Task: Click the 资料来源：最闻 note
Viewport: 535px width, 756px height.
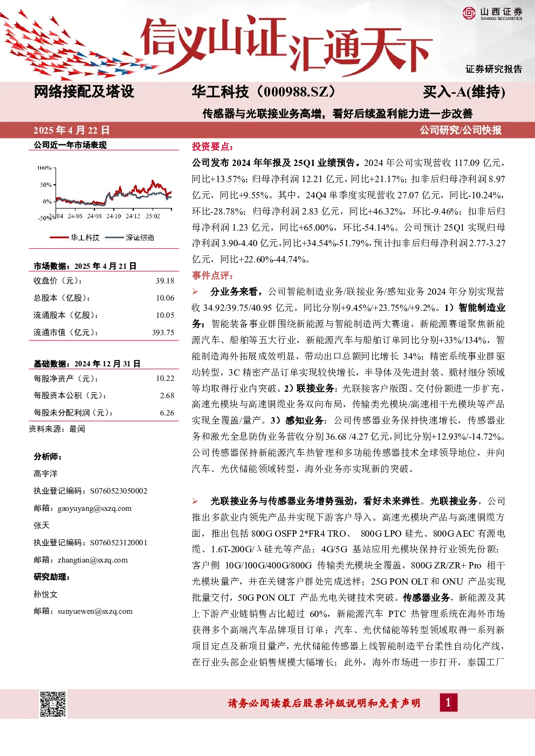Action: tap(57, 429)
